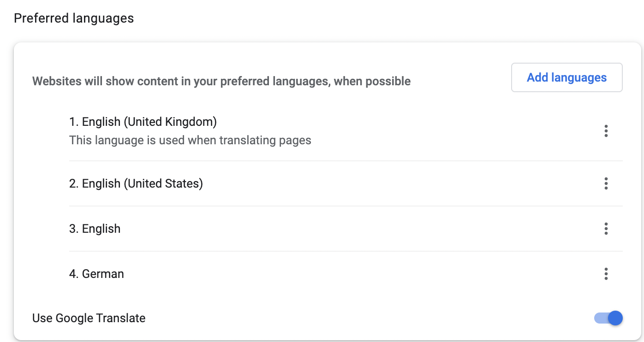Screen dimensions: 644x342
Task: Click the three-dot menu beside German
Action: pyautogui.click(x=606, y=274)
